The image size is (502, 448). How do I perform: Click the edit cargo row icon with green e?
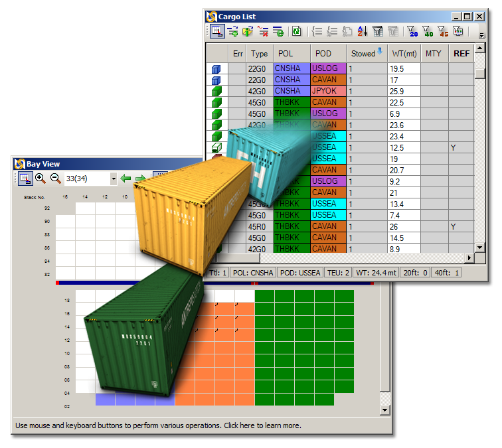click(278, 31)
